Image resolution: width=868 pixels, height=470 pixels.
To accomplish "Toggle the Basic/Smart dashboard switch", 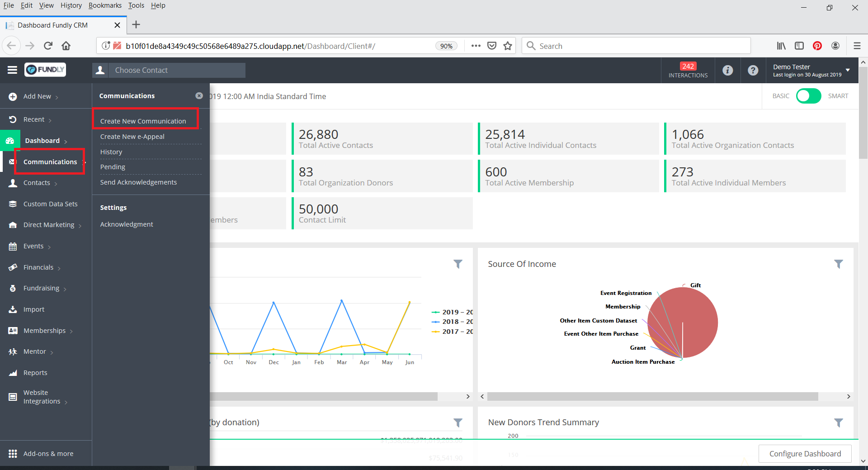I will (x=808, y=96).
